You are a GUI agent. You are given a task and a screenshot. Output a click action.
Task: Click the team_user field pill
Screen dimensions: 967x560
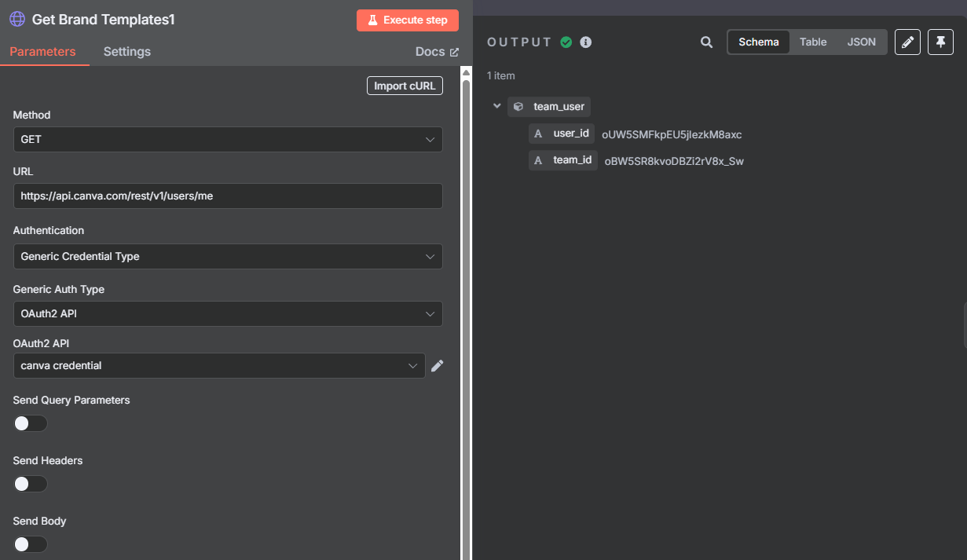click(549, 107)
